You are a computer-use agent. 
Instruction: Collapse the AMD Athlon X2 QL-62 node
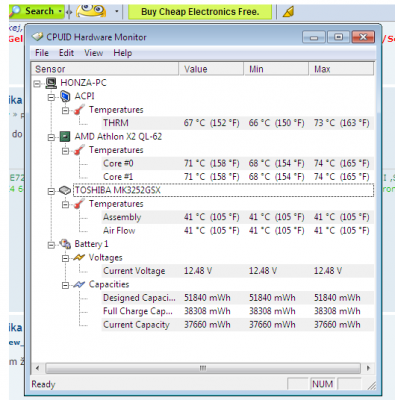click(51, 137)
